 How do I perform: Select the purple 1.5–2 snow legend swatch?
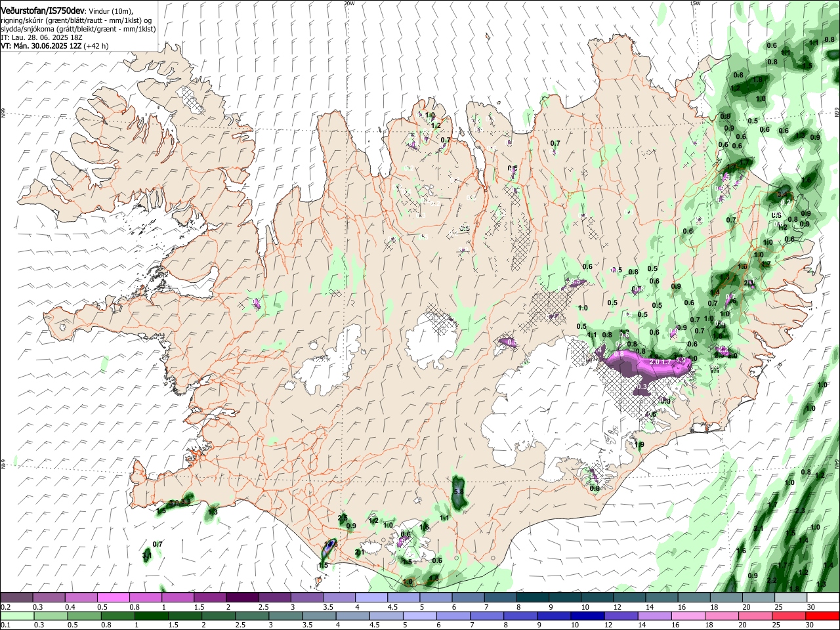[210, 597]
